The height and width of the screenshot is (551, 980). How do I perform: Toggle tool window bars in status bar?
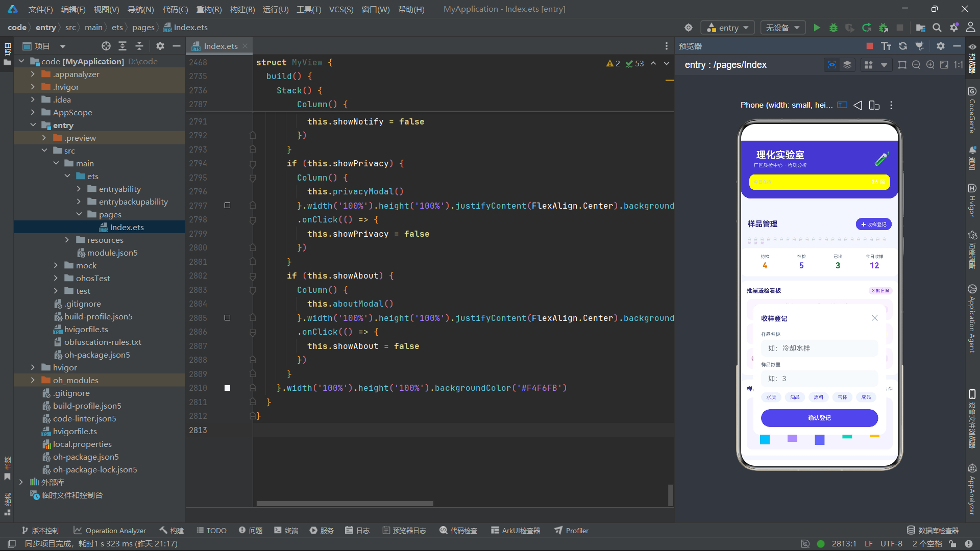tap(12, 544)
